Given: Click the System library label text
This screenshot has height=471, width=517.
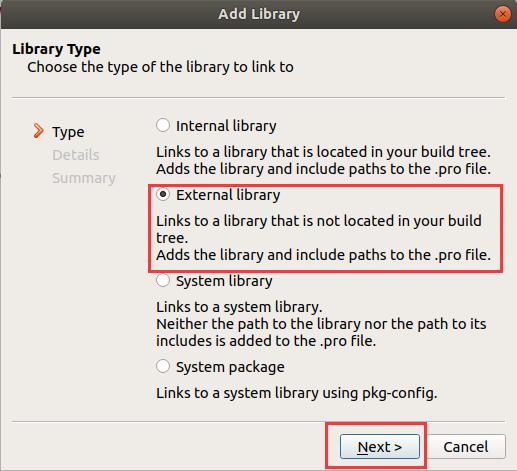Looking at the screenshot, I should 224,281.
